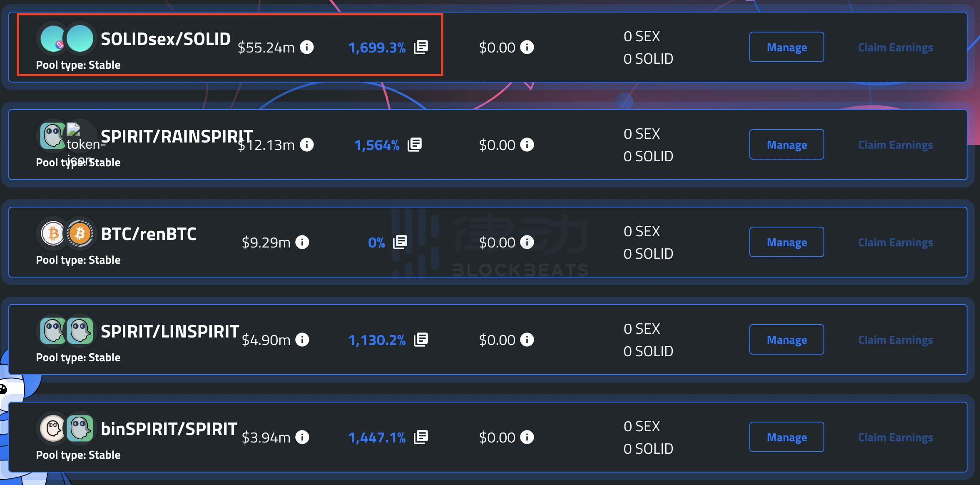The width and height of the screenshot is (980, 485).
Task: Open APR breakdown icon next to 1,699.3%
Action: 421,47
